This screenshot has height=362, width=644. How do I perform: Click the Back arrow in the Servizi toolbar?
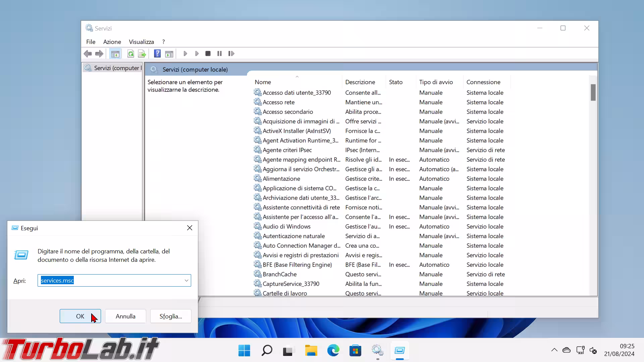[88, 54]
